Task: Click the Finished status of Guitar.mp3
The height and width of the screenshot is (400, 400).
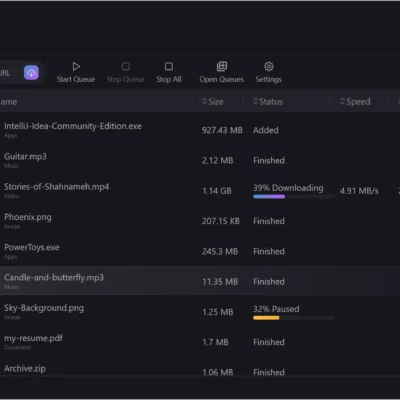Action: tap(269, 160)
